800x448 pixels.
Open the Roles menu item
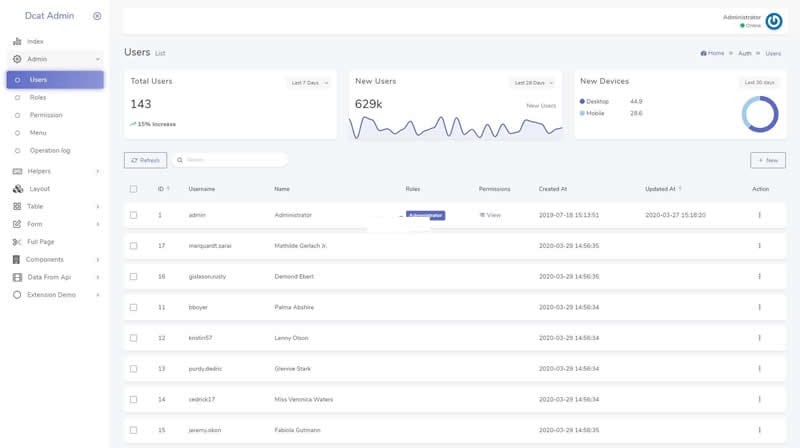click(x=38, y=97)
